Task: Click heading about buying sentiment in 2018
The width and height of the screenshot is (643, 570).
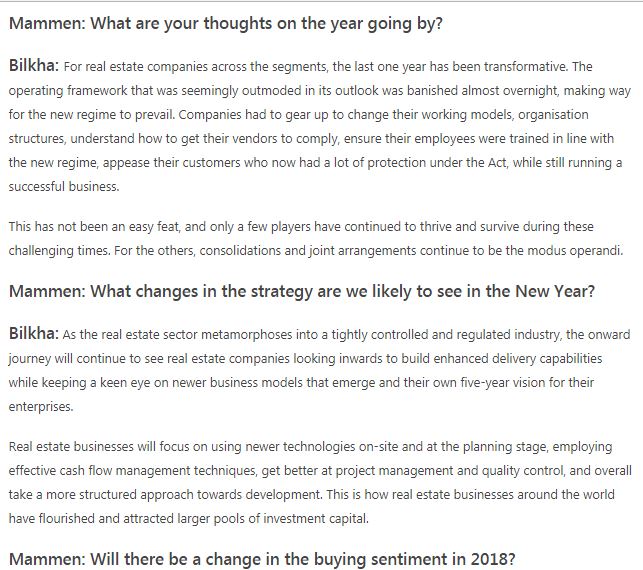Action: [x=262, y=559]
